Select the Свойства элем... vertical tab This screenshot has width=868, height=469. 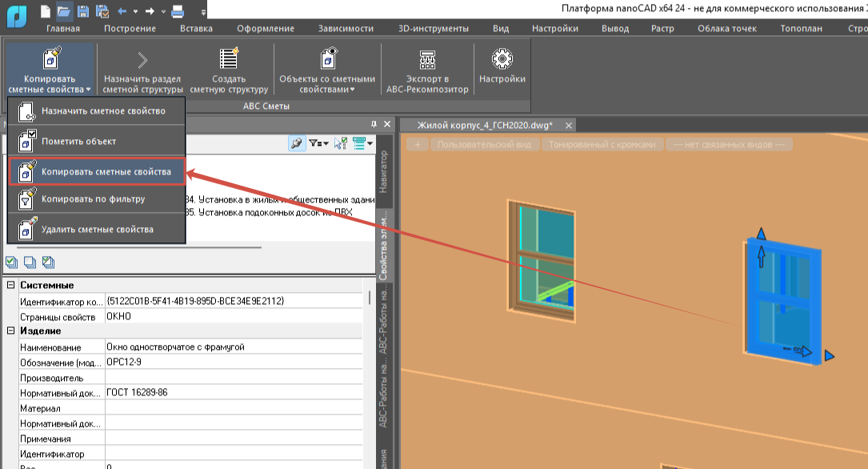[383, 245]
